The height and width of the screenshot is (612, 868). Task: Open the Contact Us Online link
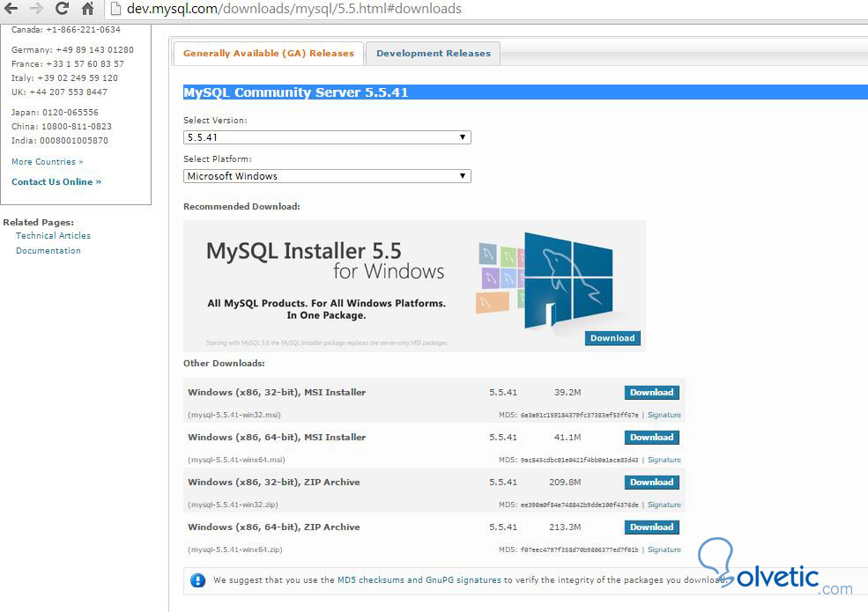[x=56, y=181]
